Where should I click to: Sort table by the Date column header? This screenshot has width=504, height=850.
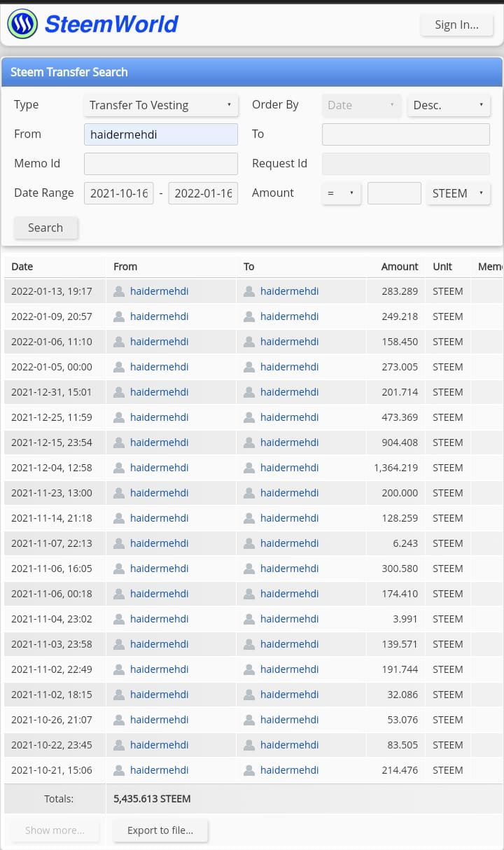pos(22,267)
